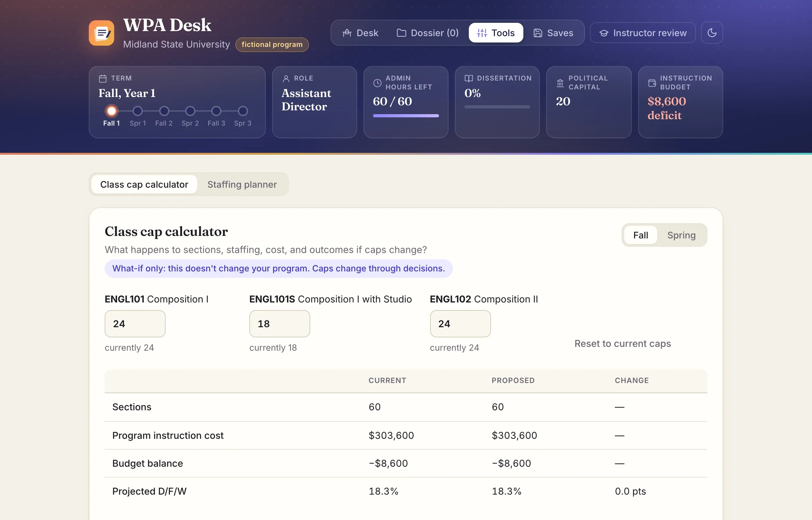Select the Spr 1 timeline marker
The height and width of the screenshot is (520, 812).
(x=137, y=111)
